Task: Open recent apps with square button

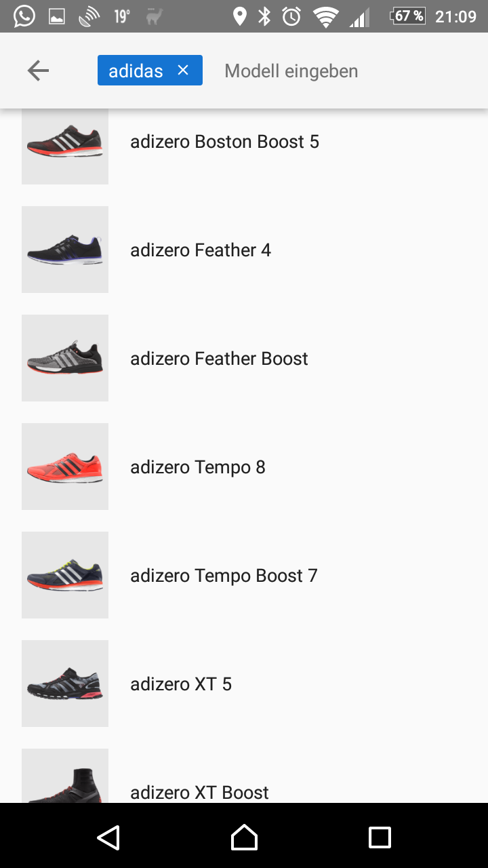Action: pos(380,837)
